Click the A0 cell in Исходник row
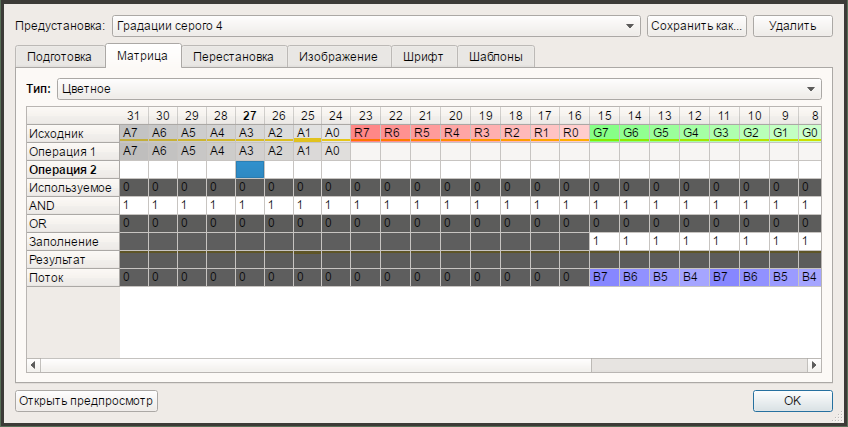Viewport: 848px width, 427px height. tap(336, 134)
